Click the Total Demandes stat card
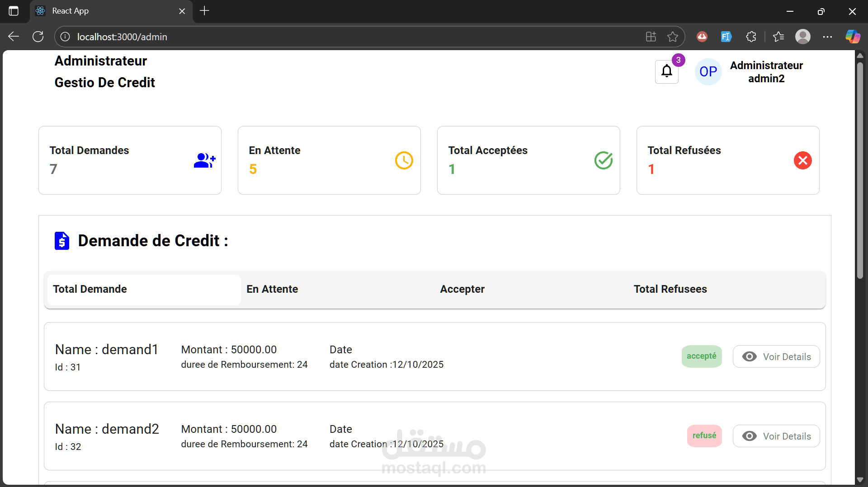 coord(130,160)
